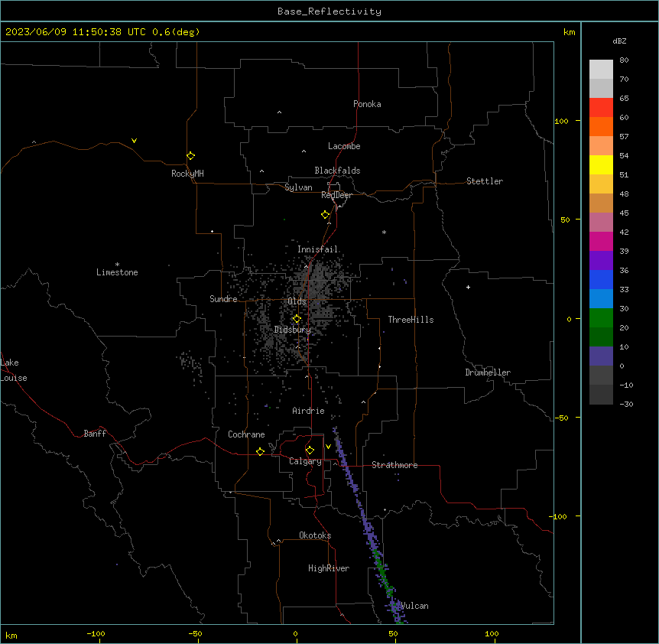The image size is (659, 644).
Task: Click the RedDeer city label
Action: [336, 195]
